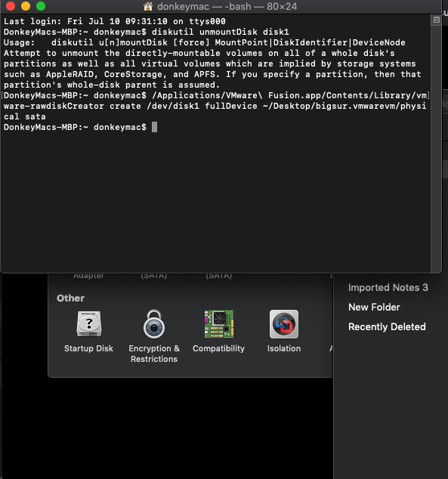Click Terminal scrollback marker icon at top right
This screenshot has width=448, height=479.
pyautogui.click(x=437, y=20)
